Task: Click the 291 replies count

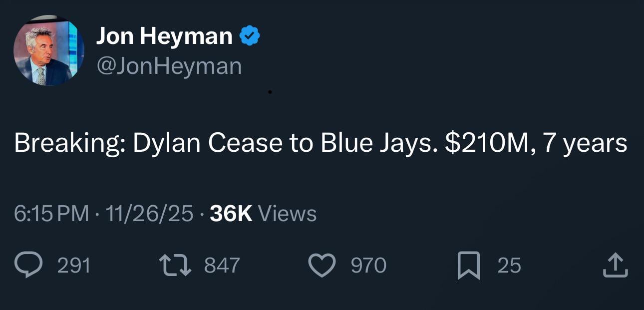Action: [x=73, y=265]
